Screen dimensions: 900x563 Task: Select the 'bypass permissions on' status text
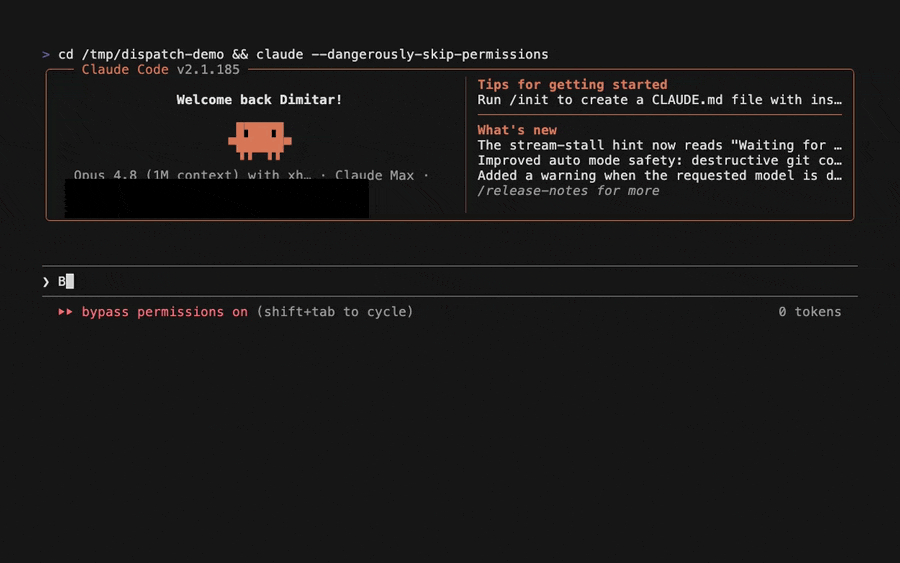[x=165, y=312]
